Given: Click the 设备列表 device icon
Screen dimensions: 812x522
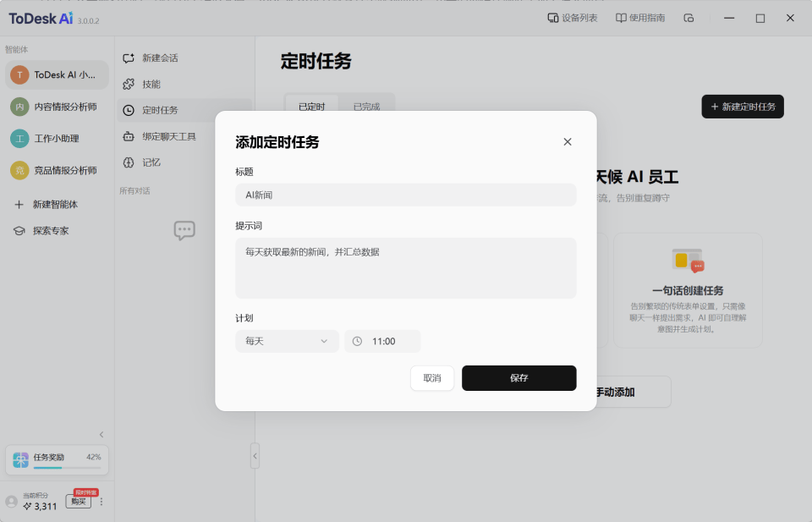Looking at the screenshot, I should tap(552, 18).
